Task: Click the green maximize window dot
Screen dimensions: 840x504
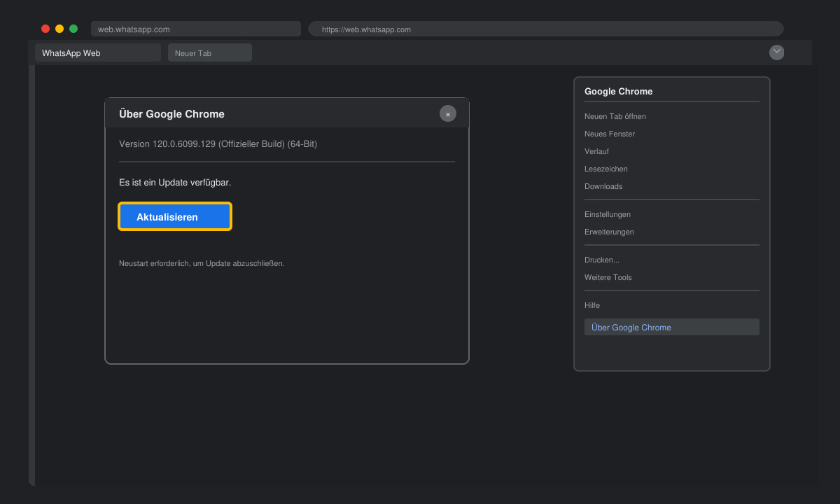Action: pyautogui.click(x=73, y=29)
